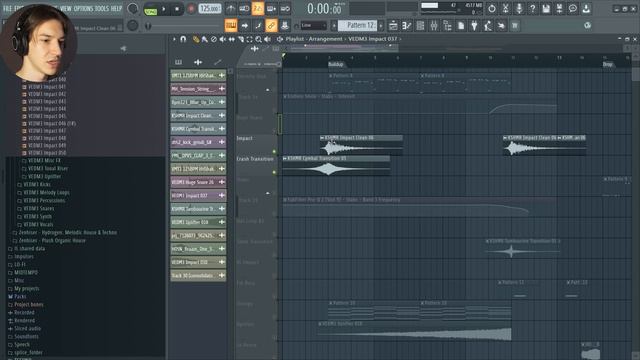The height and width of the screenshot is (360, 640).
Task: Select the playlist Delete tool
Action: pyautogui.click(x=213, y=39)
